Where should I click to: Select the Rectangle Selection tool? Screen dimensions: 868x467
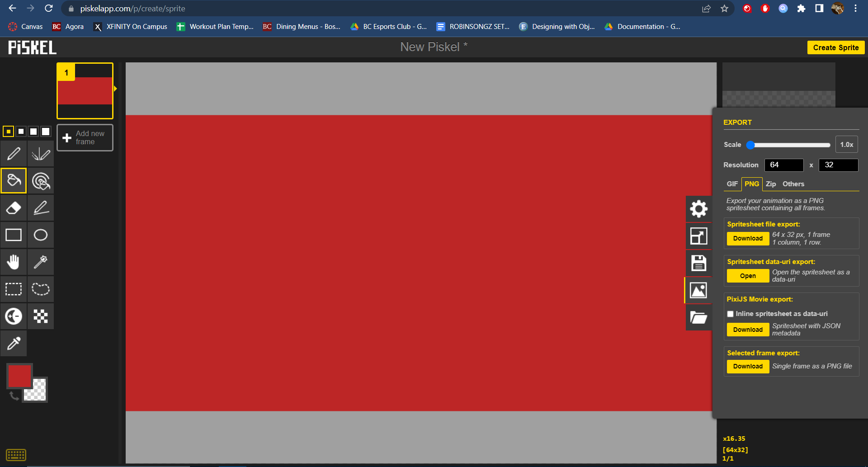click(x=14, y=289)
